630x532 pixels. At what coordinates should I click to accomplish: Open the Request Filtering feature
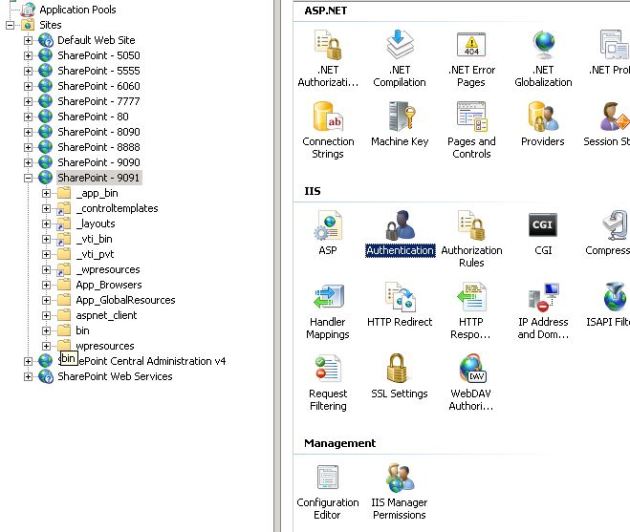[328, 383]
